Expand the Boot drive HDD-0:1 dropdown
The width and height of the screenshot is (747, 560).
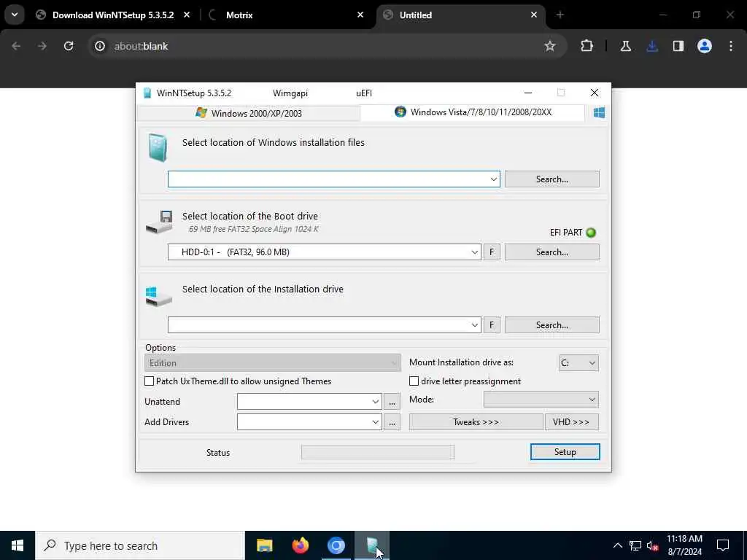pos(474,252)
